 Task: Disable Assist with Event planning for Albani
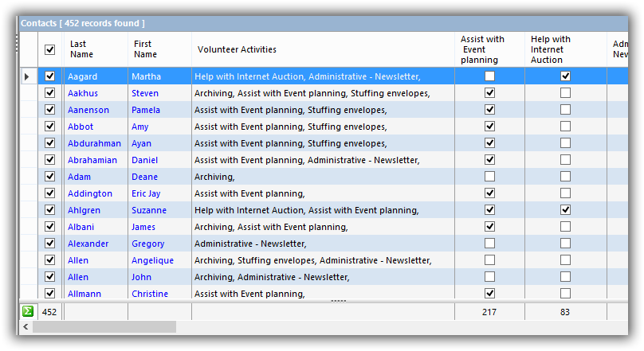[489, 227]
